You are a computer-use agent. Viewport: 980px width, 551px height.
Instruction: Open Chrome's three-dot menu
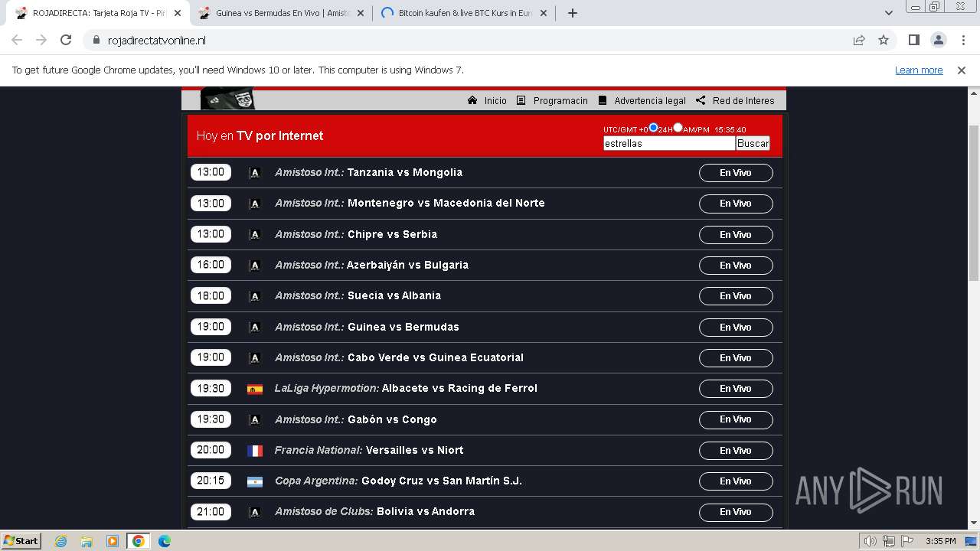click(963, 40)
